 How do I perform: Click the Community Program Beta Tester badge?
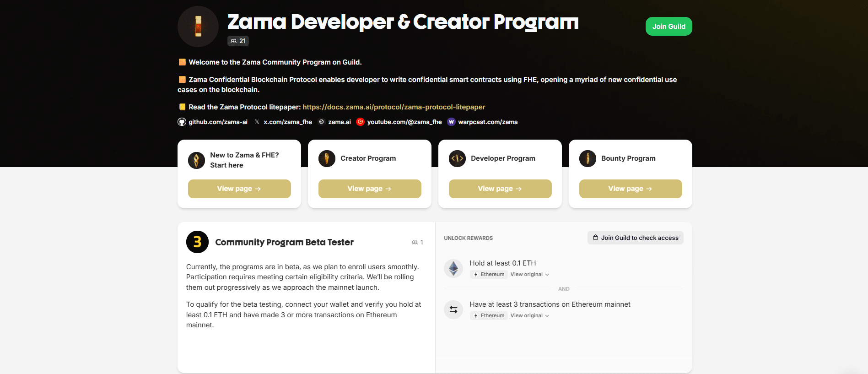(197, 242)
